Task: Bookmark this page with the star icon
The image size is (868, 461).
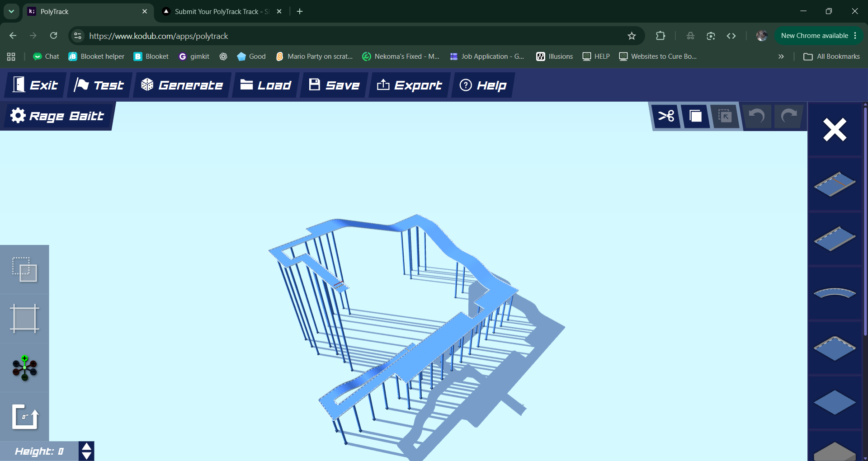Action: point(632,36)
